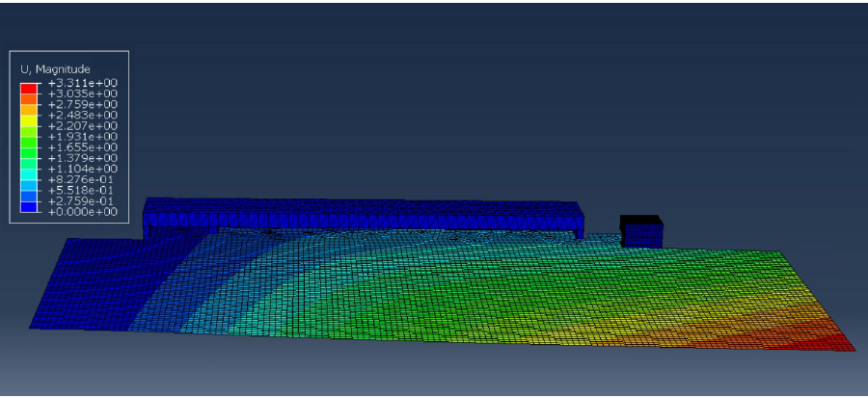
Task: Select the small black-topped block part
Action: (x=641, y=231)
